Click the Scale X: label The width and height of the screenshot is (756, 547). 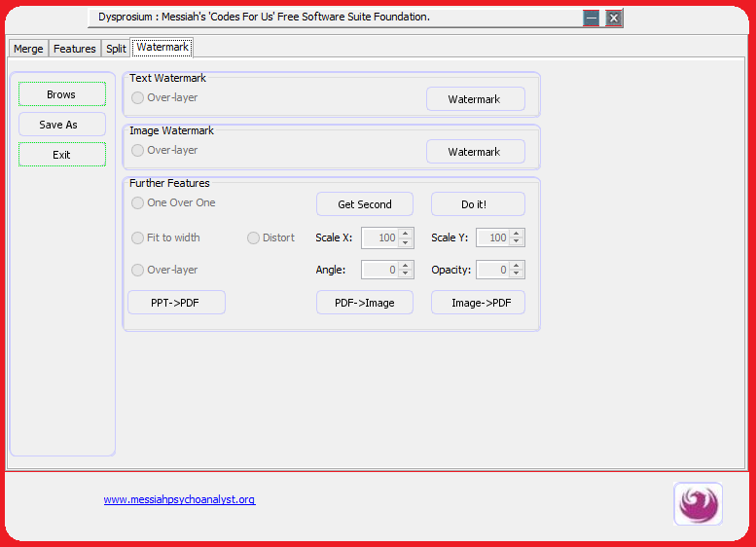click(x=334, y=237)
